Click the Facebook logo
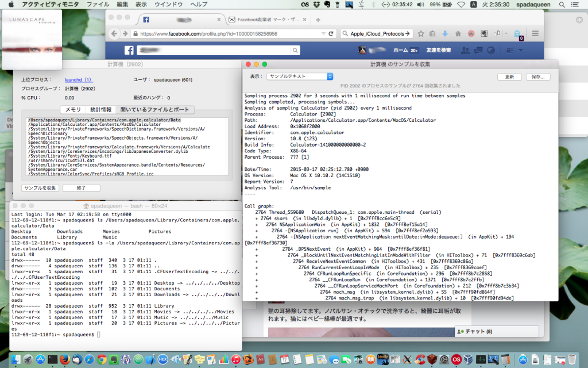Screen dimensions: 588x368 point(129,50)
